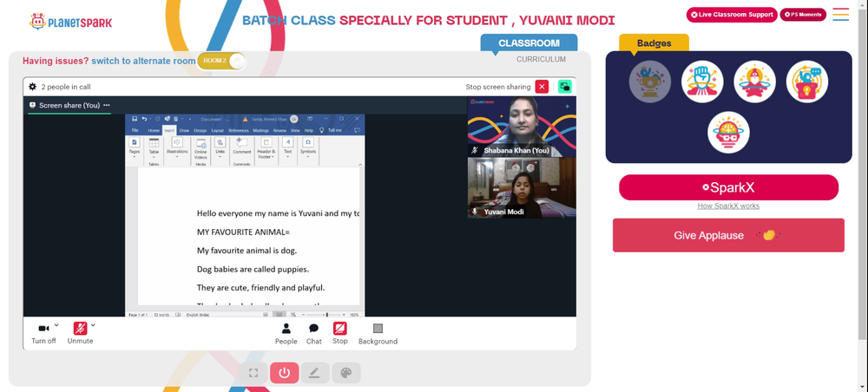868x392 pixels.
Task: Adjust the Word zoom slider
Action: pyautogui.click(x=327, y=315)
